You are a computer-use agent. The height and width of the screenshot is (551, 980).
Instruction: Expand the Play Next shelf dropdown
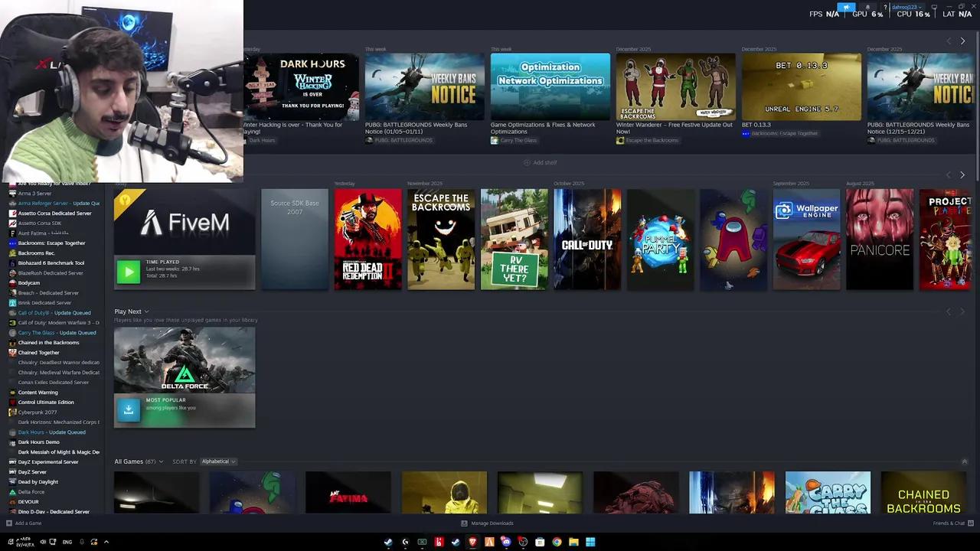coord(146,311)
